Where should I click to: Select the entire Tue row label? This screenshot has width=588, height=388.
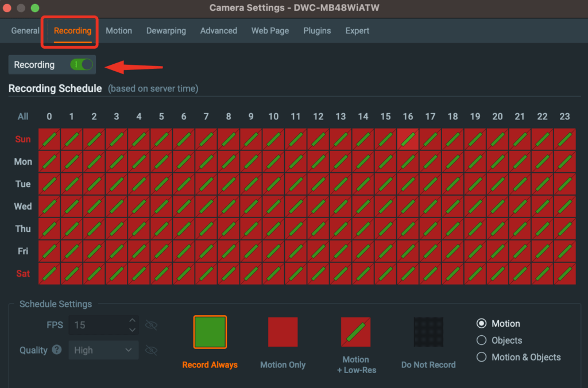point(23,184)
